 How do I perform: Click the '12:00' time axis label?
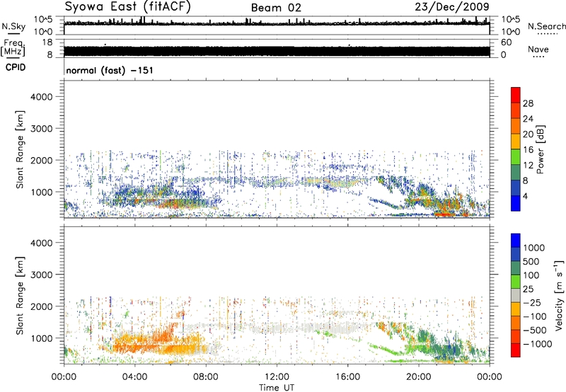coord(277,377)
